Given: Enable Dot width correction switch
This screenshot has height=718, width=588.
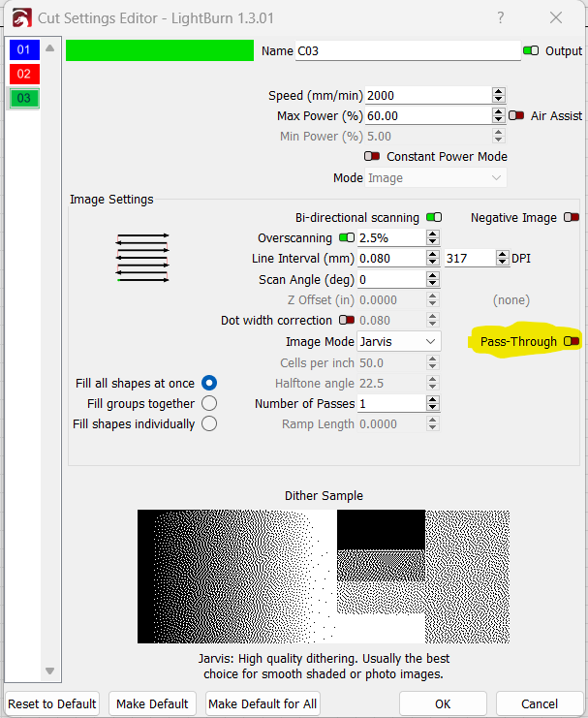Looking at the screenshot, I should click(x=347, y=320).
